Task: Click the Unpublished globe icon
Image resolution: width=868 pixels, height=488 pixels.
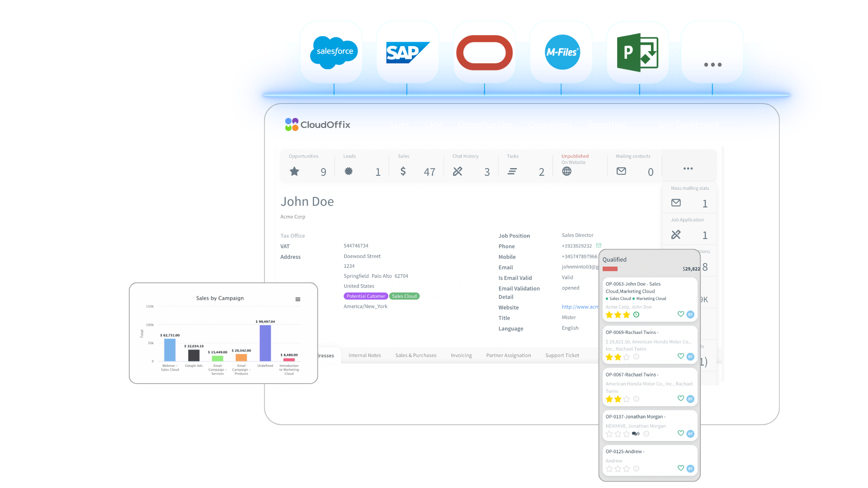Action: pos(566,171)
